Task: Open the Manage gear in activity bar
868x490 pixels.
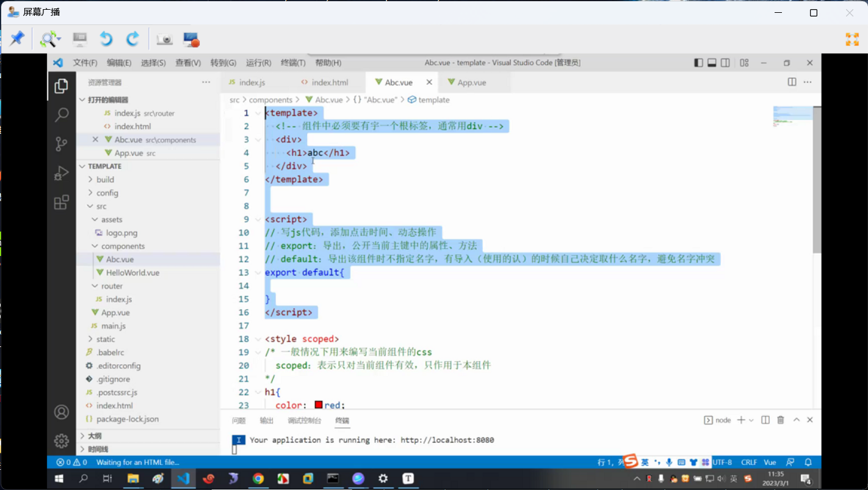Action: (x=62, y=441)
